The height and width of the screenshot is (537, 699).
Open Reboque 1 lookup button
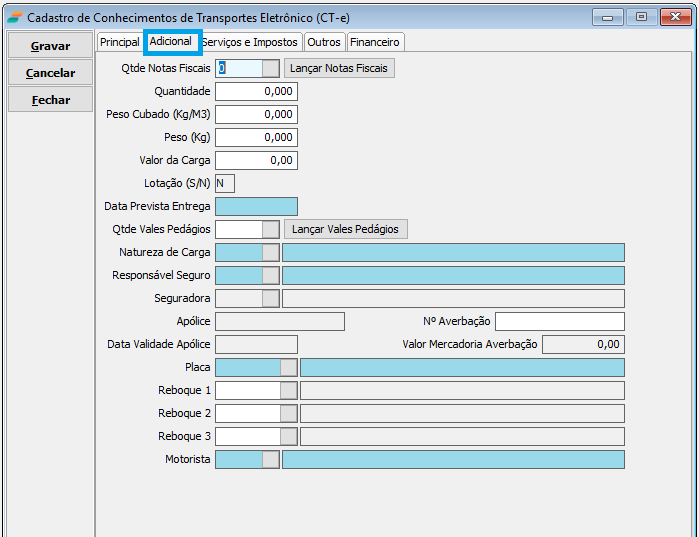289,390
